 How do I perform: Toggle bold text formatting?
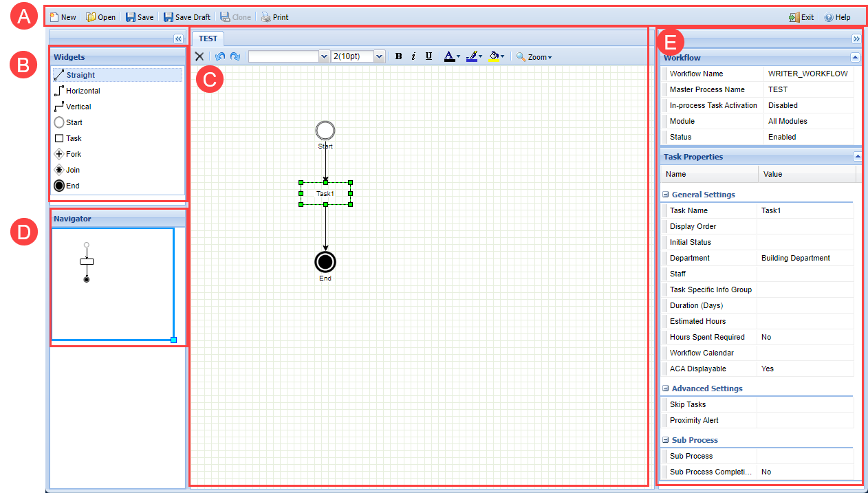(398, 56)
